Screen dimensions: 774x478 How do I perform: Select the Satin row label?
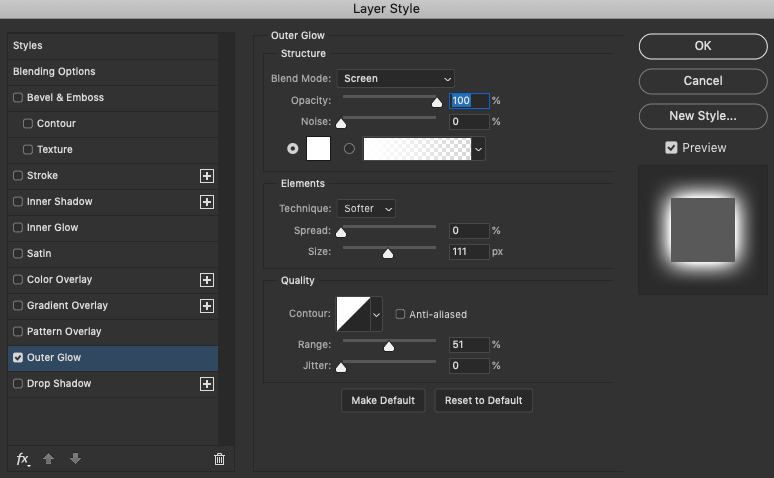pyautogui.click(x=39, y=253)
